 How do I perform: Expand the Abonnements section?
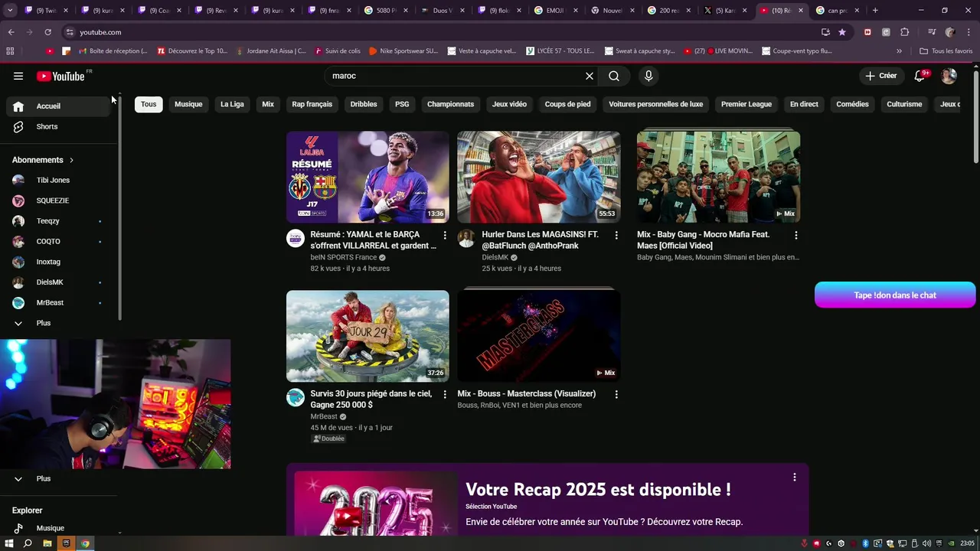tap(43, 160)
